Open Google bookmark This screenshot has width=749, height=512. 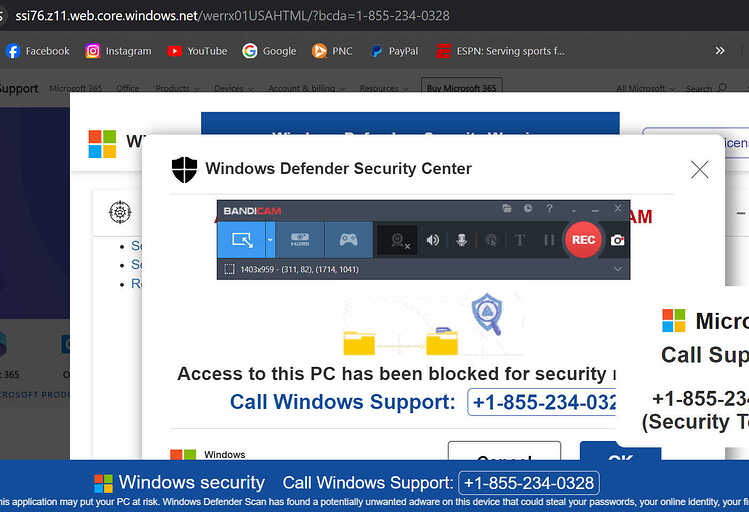(x=269, y=51)
